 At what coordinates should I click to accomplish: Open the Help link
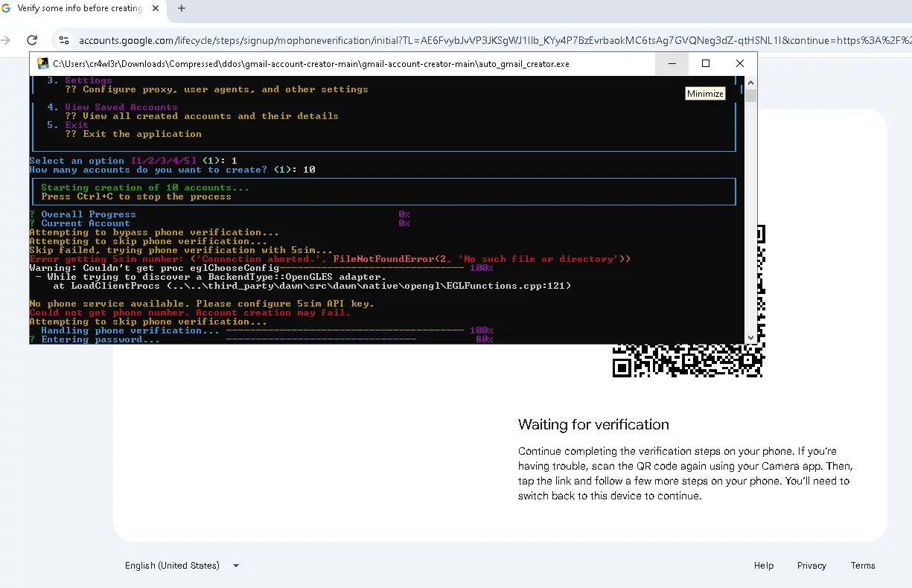click(764, 566)
